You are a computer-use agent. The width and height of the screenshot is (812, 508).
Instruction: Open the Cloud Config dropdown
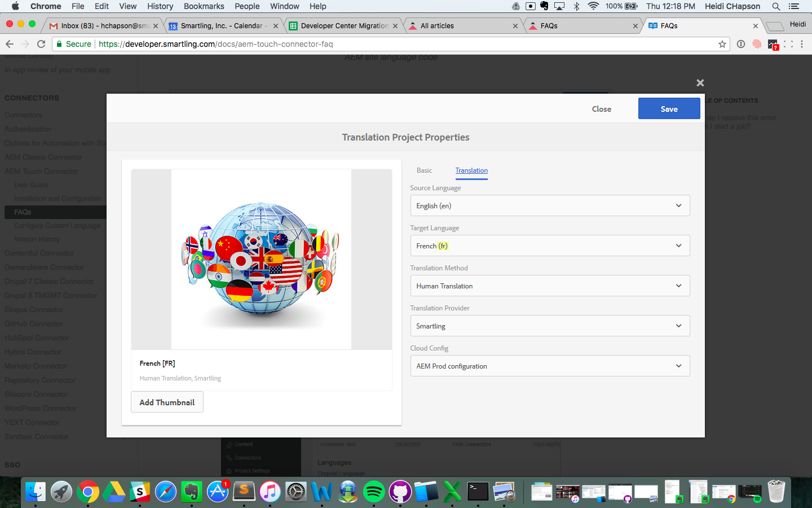coord(550,366)
